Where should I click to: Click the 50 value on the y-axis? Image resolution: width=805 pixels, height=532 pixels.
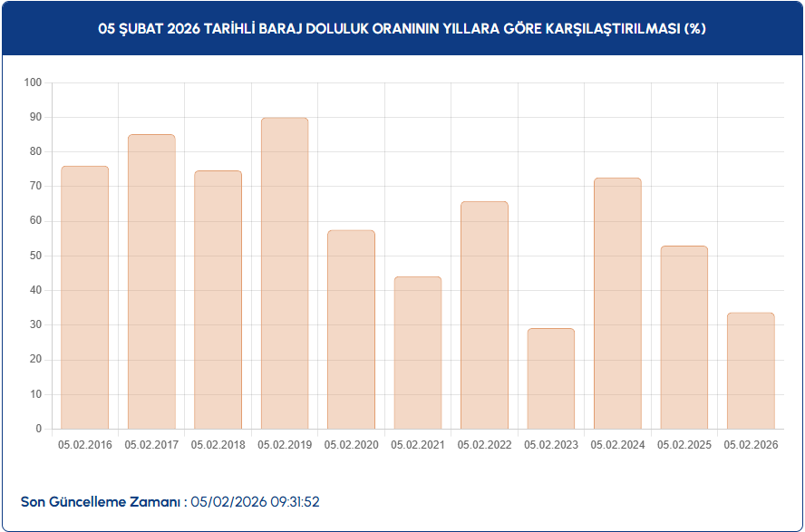[x=36, y=256]
